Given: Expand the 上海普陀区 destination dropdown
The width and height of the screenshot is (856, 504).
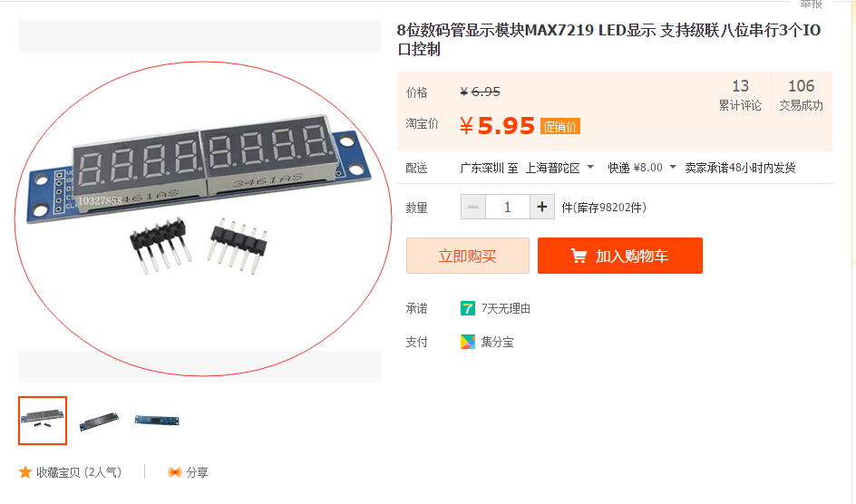Looking at the screenshot, I should (560, 168).
